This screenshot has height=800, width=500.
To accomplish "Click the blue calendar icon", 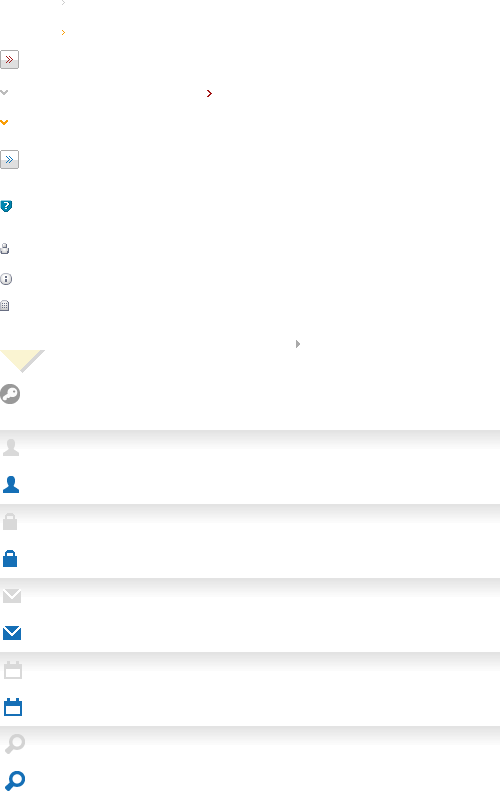I will point(13,707).
